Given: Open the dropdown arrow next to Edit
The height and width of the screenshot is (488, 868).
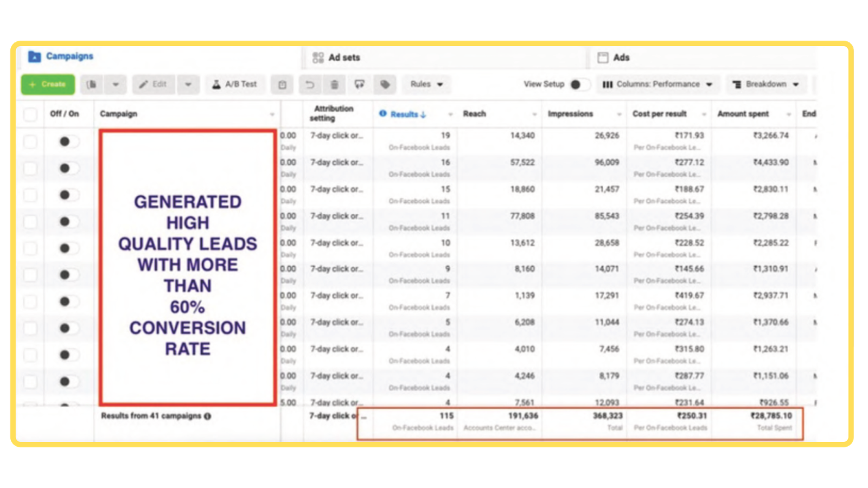Looking at the screenshot, I should click(188, 85).
